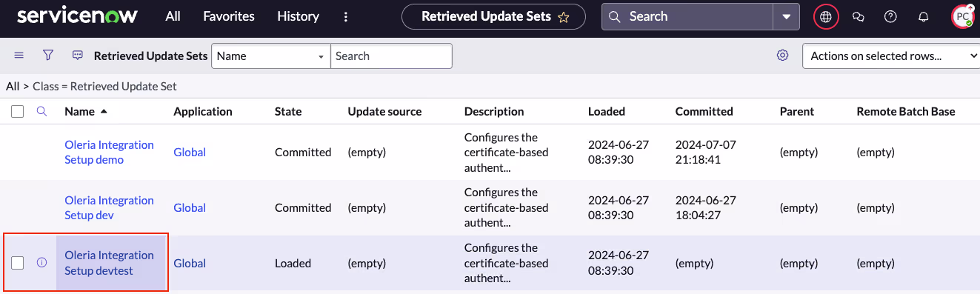This screenshot has width=980, height=294.
Task: Open Global application link in demo row
Action: pyautogui.click(x=190, y=153)
